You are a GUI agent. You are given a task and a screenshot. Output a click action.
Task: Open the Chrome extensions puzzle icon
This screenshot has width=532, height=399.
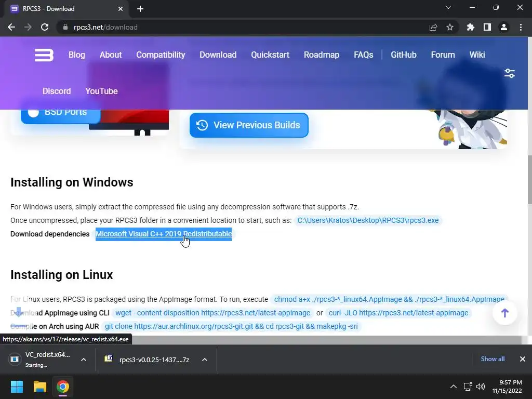[x=470, y=27]
